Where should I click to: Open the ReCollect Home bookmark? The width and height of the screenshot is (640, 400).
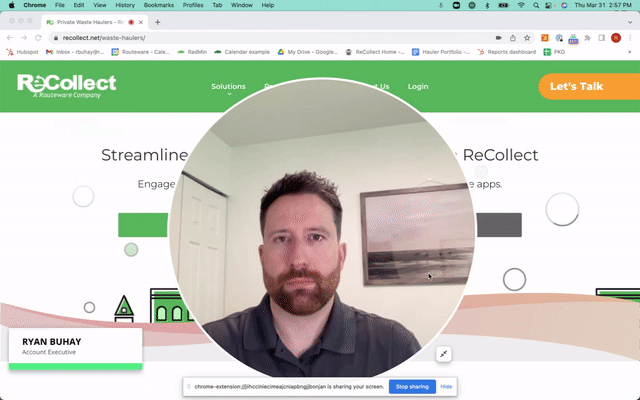(x=375, y=52)
